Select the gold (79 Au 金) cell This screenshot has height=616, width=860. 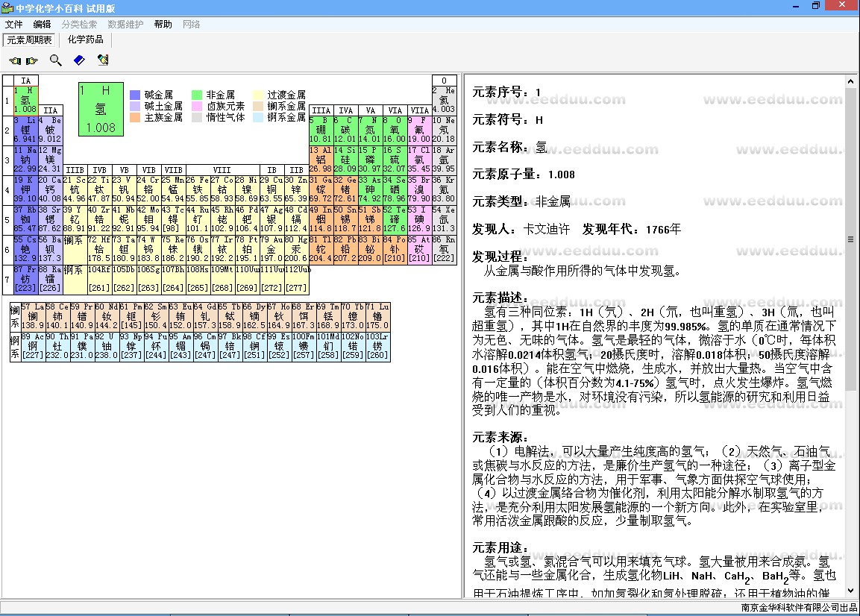pos(272,249)
